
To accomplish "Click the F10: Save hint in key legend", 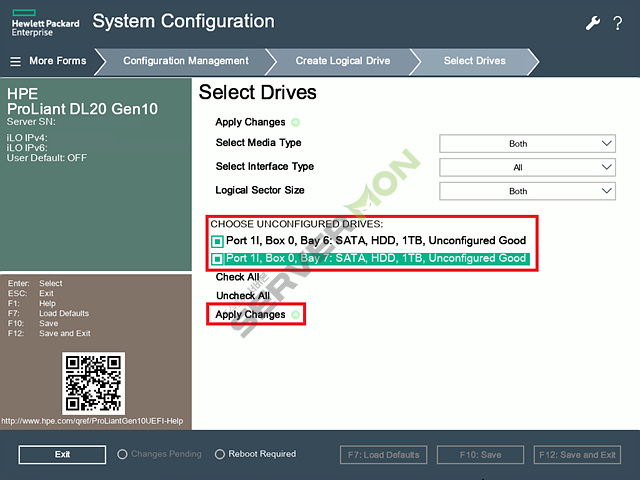I will click(33, 323).
